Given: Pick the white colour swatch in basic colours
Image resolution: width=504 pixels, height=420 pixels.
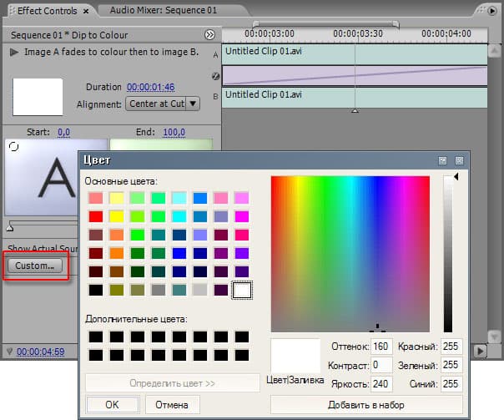Looking at the screenshot, I should [242, 290].
